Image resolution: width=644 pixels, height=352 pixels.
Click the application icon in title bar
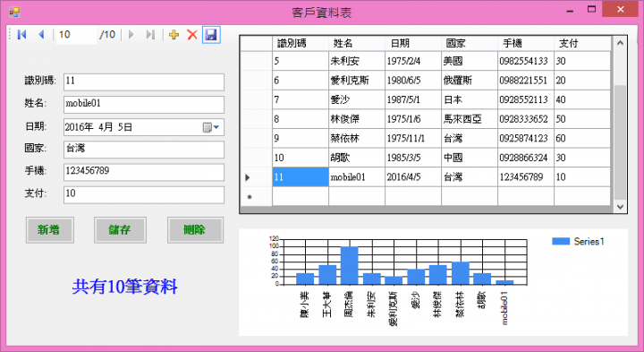(14, 12)
